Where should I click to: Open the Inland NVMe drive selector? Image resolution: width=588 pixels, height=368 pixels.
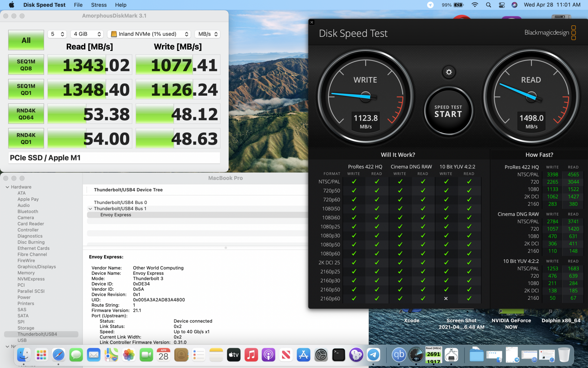[x=149, y=34]
